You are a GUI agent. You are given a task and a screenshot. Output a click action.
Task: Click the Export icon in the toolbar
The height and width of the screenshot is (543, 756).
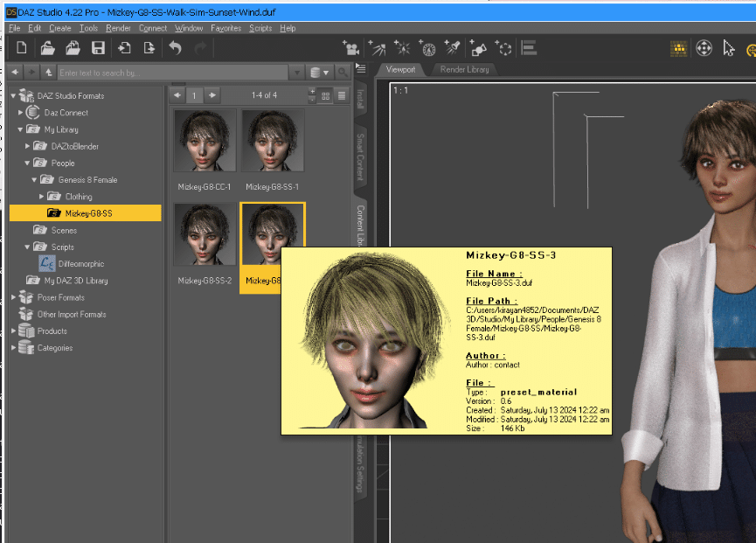(x=149, y=48)
